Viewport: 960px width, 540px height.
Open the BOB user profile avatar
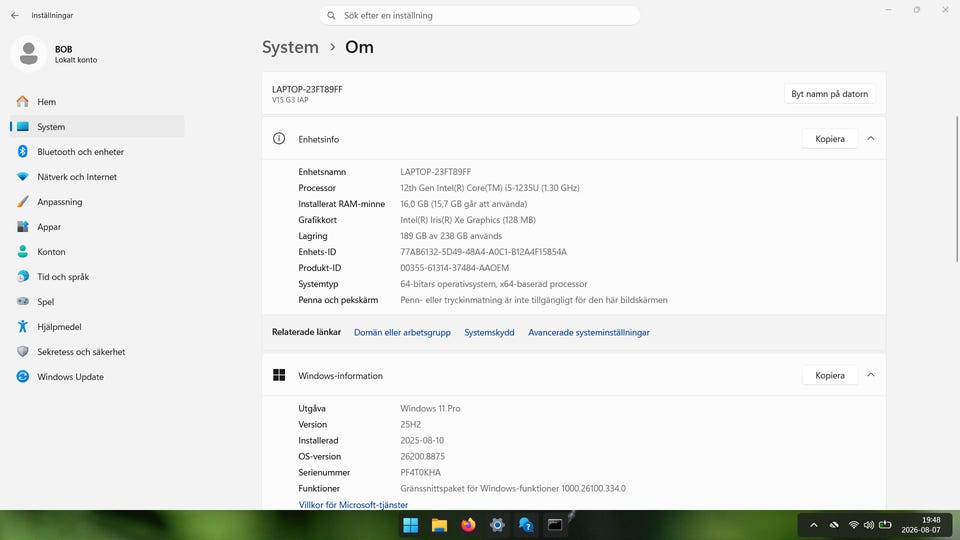[28, 54]
